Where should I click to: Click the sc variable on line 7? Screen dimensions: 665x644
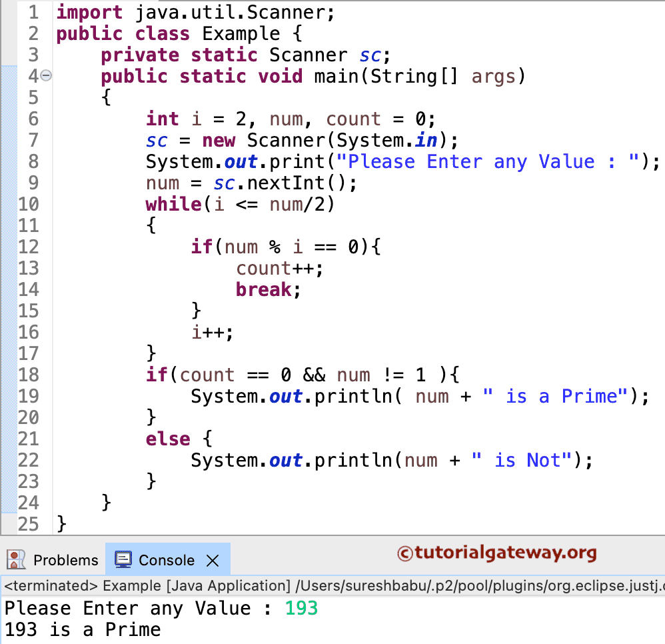(x=156, y=140)
